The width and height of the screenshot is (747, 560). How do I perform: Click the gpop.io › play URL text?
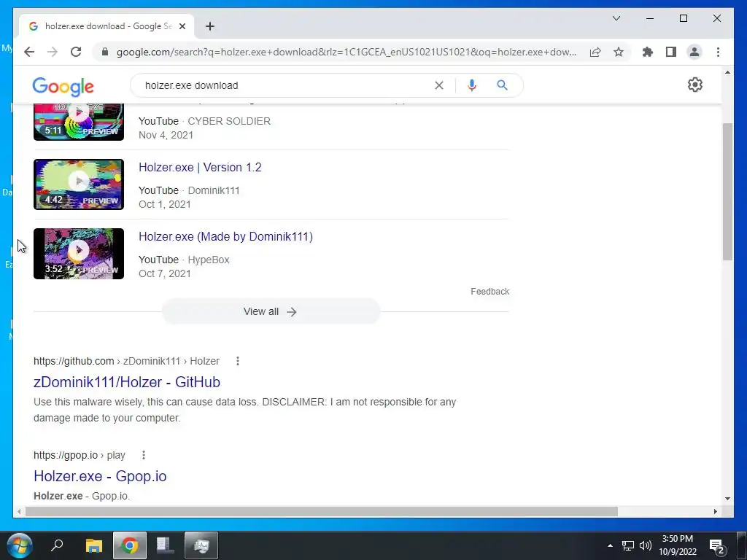[x=79, y=455]
